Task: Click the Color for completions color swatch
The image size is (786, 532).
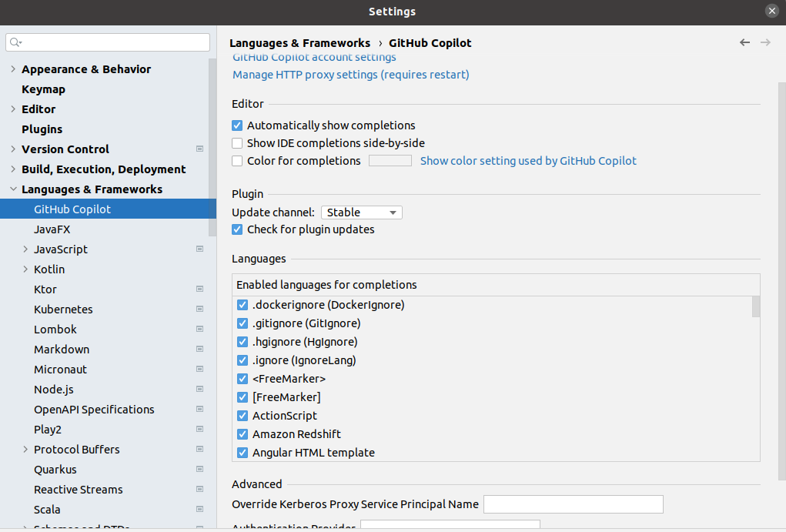Action: [x=390, y=160]
